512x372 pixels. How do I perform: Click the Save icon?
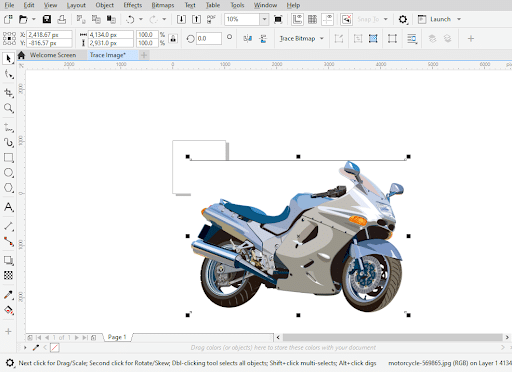47,19
